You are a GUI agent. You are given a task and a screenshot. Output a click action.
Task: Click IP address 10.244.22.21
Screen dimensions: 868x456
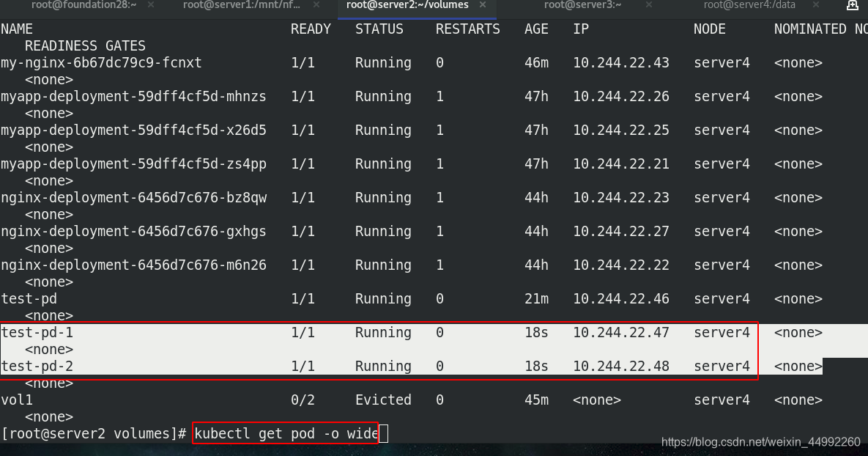pyautogui.click(x=621, y=164)
